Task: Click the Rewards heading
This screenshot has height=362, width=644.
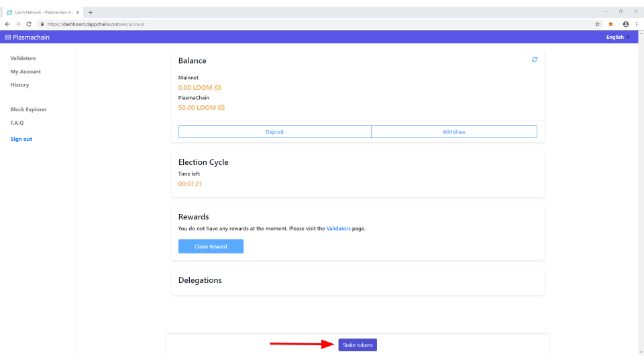Action: pos(193,217)
